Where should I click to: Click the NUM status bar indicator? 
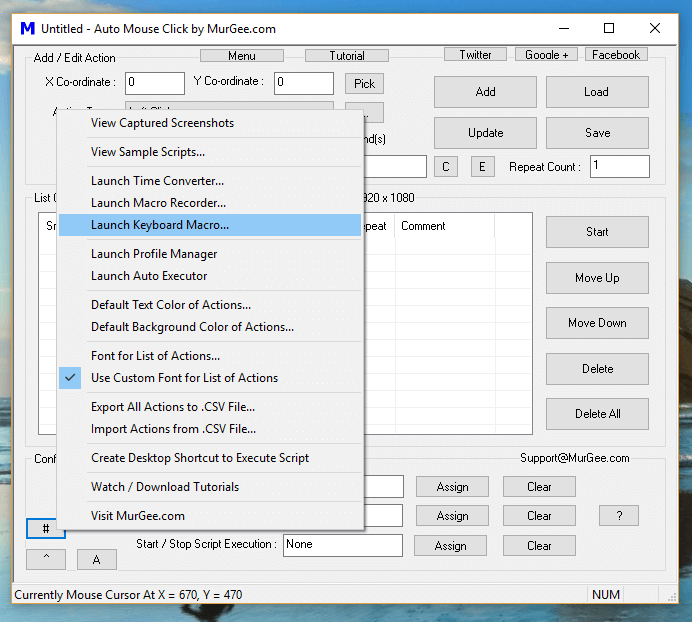click(606, 595)
